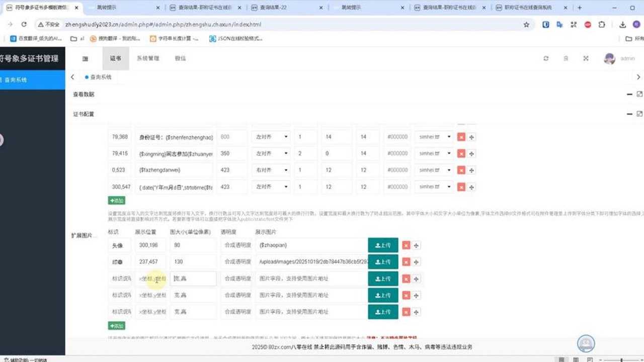Screen dimensions: 644x362
Task: Switch to the 查询结果-22 browser tab
Action: pyautogui.click(x=287, y=8)
